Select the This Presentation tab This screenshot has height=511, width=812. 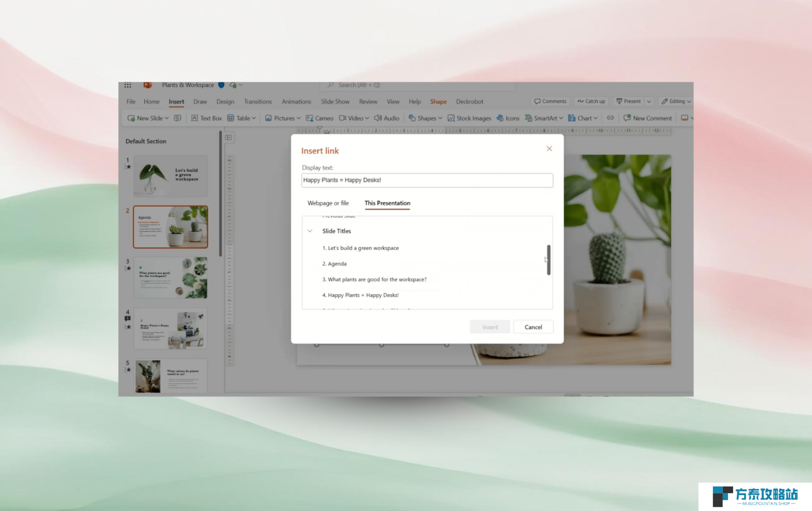click(387, 203)
